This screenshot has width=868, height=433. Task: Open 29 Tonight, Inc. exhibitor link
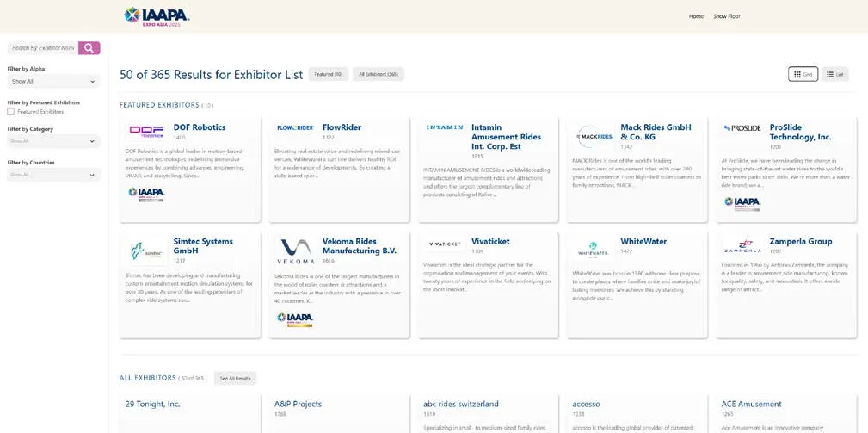[x=153, y=405]
